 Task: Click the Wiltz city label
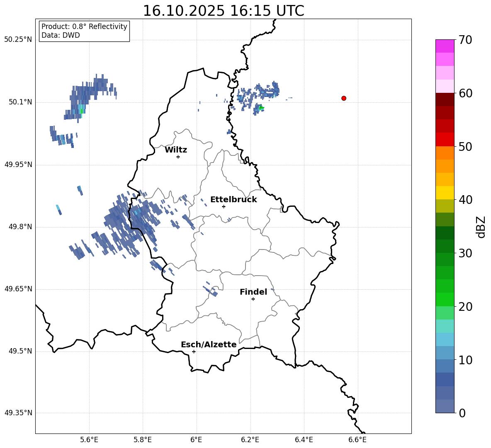(x=176, y=150)
